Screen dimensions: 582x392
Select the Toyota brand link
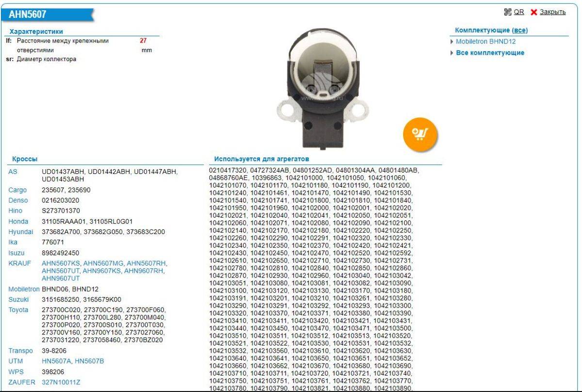[x=18, y=310]
